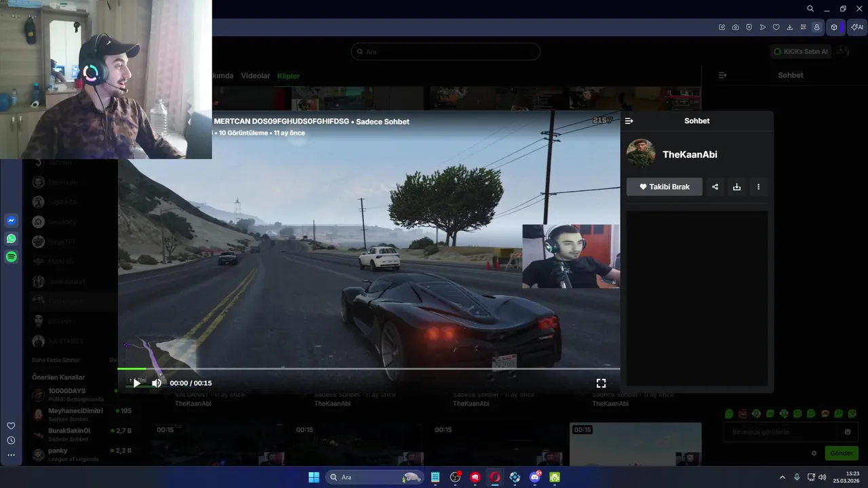Collapse the background Sohbet chat panel arrow

pyautogui.click(x=722, y=75)
